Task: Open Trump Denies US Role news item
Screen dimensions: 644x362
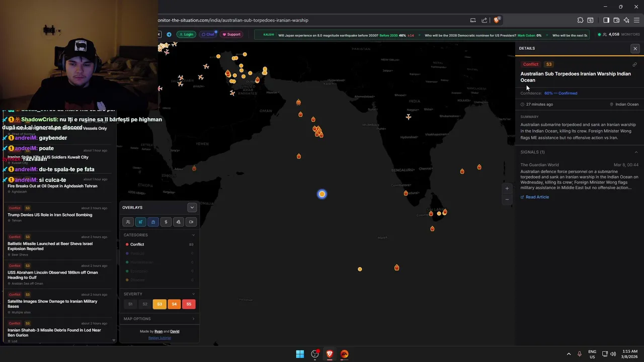Action: point(57,214)
